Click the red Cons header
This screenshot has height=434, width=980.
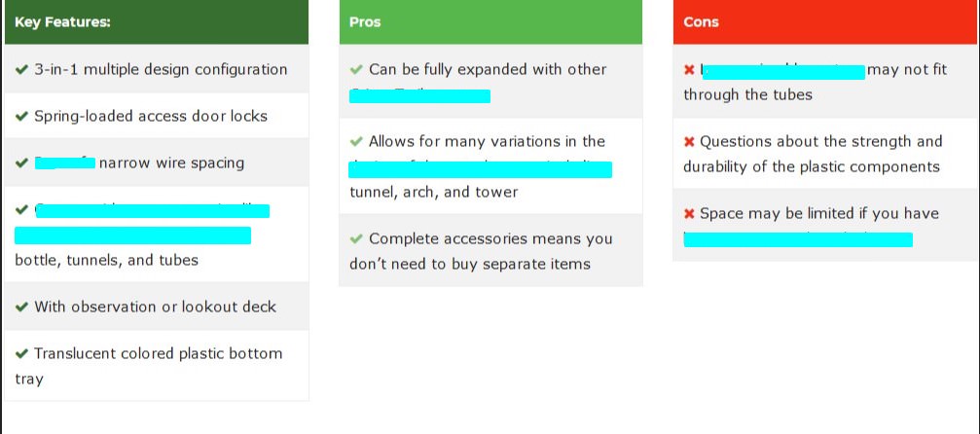[826, 21]
